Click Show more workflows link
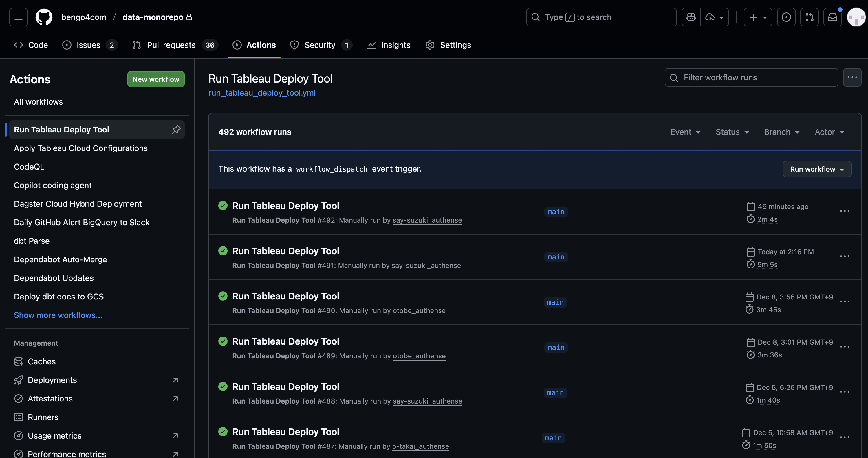Viewport: 868px width, 458px height. pyautogui.click(x=58, y=315)
